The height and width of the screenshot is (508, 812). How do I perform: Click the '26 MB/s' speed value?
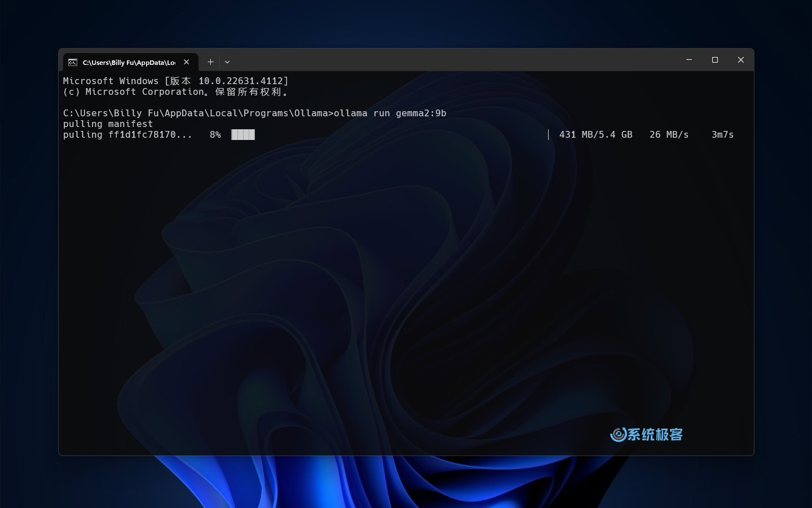[x=669, y=134]
